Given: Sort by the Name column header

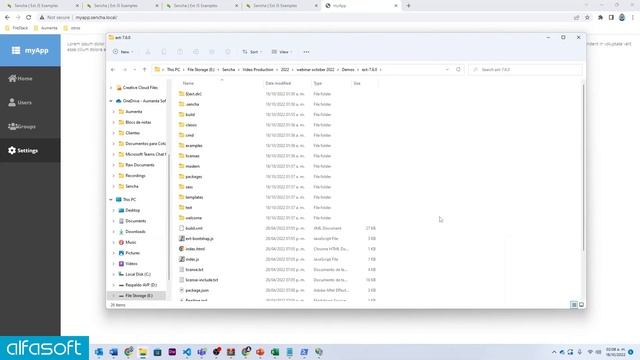Looking at the screenshot, I should click(188, 83).
